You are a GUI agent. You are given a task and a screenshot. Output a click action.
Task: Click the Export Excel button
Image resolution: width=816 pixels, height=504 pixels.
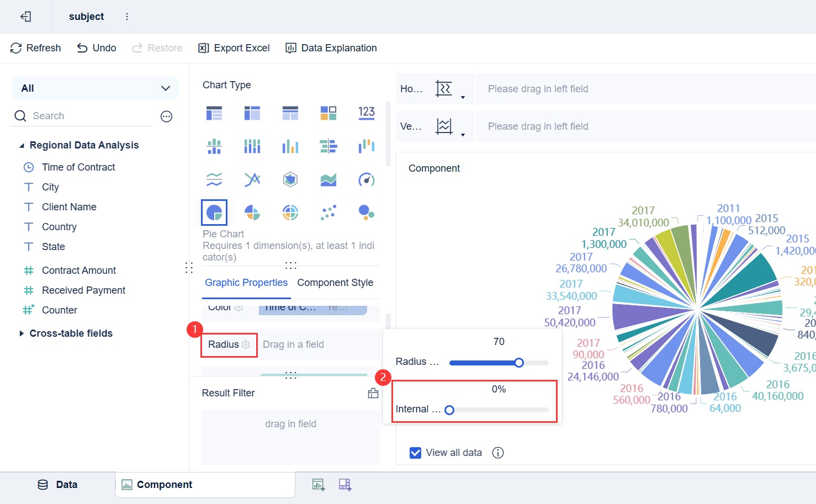[x=234, y=48]
